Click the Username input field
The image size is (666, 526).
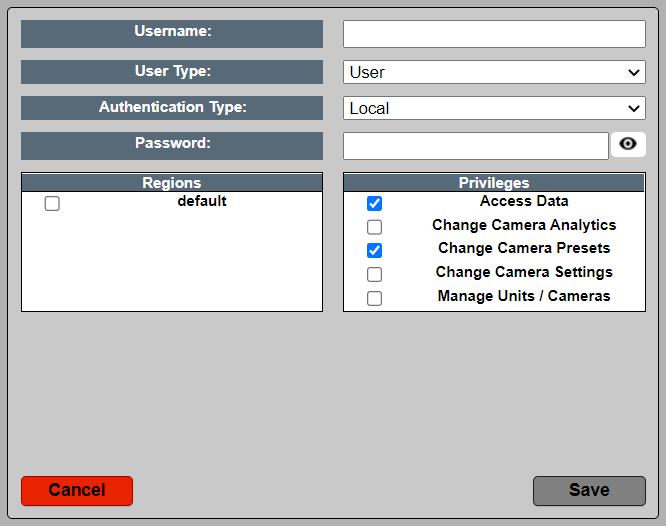(494, 34)
